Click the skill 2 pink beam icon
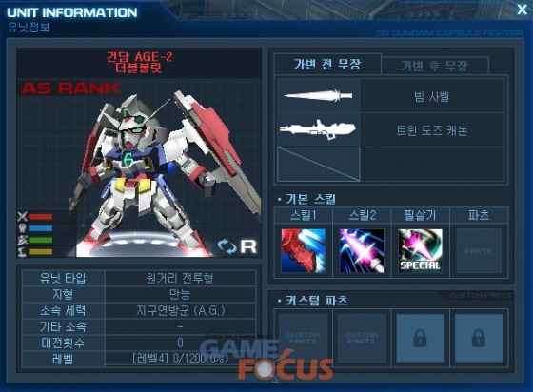Screen dimensions: 533x392 (x=362, y=250)
